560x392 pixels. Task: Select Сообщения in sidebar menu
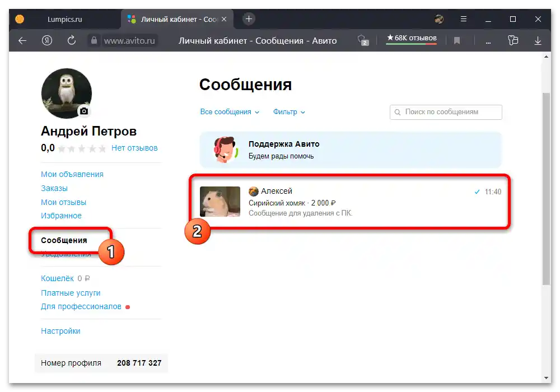coord(64,240)
